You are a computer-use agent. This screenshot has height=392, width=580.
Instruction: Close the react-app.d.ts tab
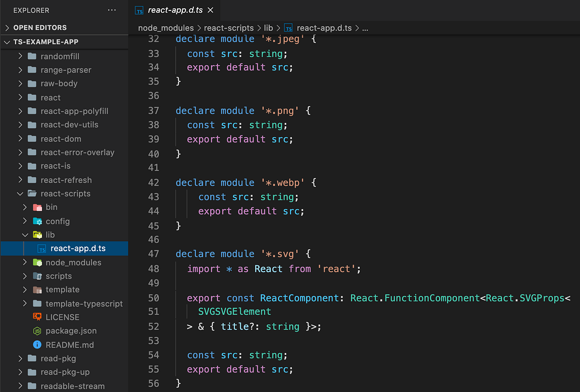click(211, 10)
